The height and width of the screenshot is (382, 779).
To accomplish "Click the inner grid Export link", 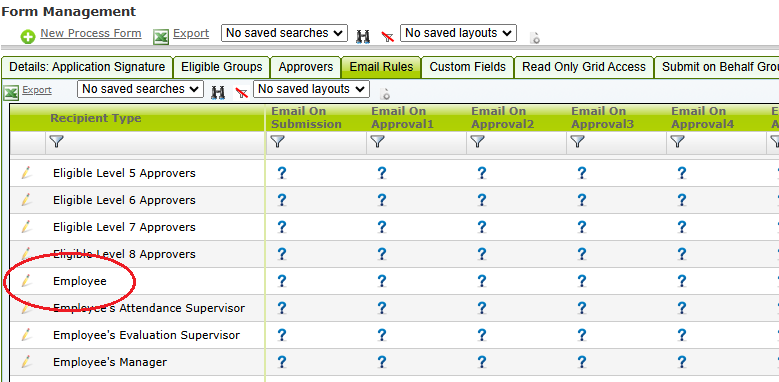I will [37, 90].
